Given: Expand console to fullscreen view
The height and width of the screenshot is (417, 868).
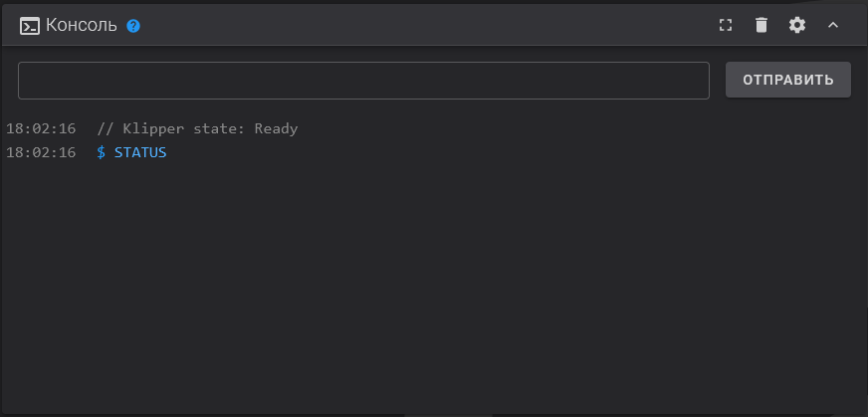Looking at the screenshot, I should click(x=726, y=25).
